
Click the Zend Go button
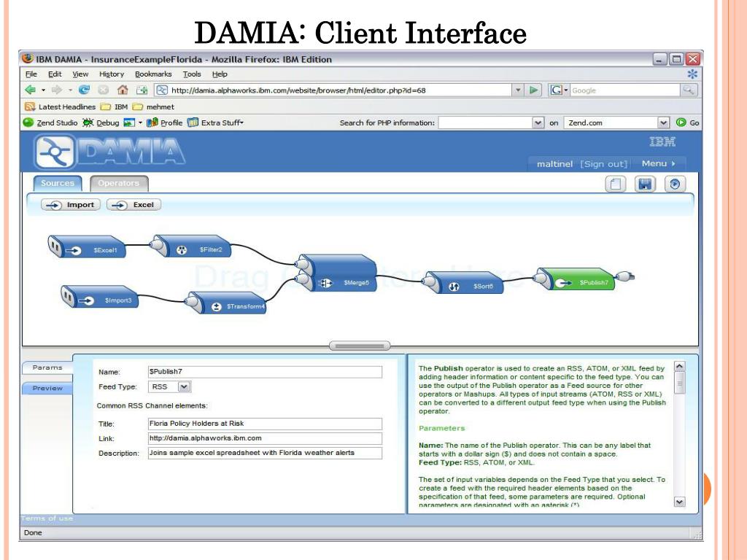(x=687, y=122)
